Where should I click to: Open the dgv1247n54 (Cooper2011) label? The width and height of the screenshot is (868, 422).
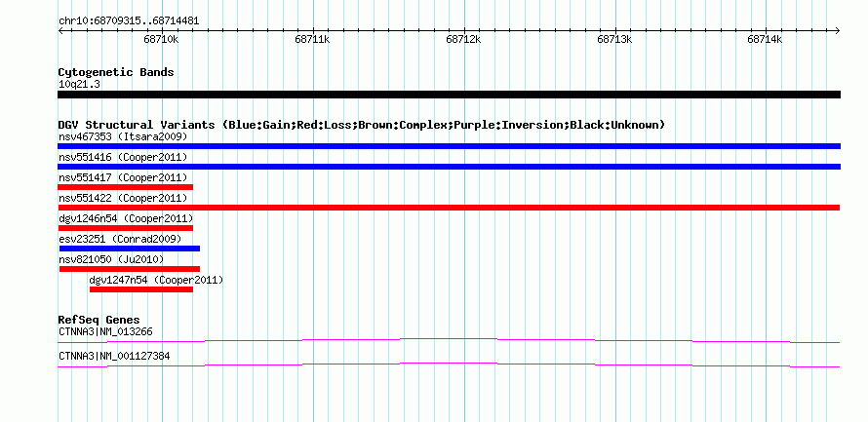coord(156,281)
